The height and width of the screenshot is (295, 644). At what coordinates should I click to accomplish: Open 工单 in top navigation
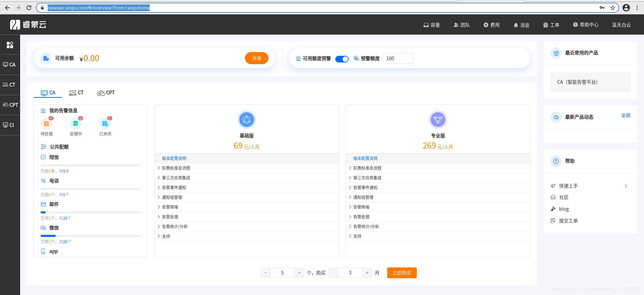pyautogui.click(x=551, y=25)
